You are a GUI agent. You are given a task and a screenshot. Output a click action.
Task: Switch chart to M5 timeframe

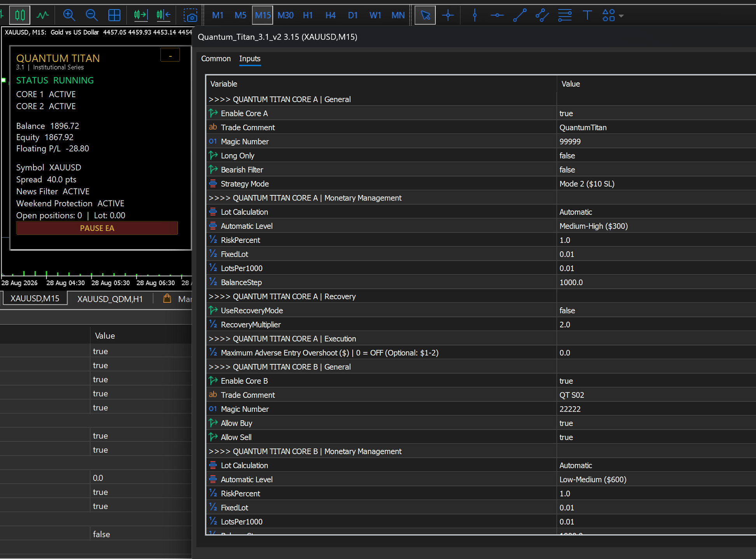point(240,15)
